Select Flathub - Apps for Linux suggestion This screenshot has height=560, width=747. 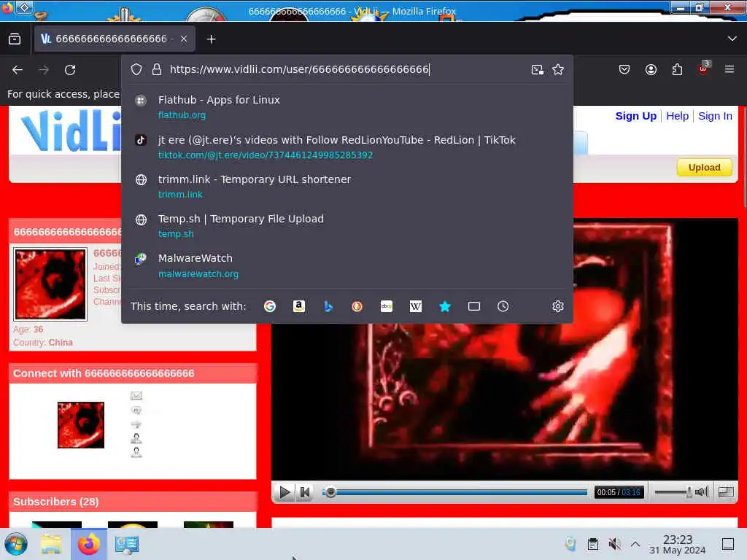coord(347,106)
